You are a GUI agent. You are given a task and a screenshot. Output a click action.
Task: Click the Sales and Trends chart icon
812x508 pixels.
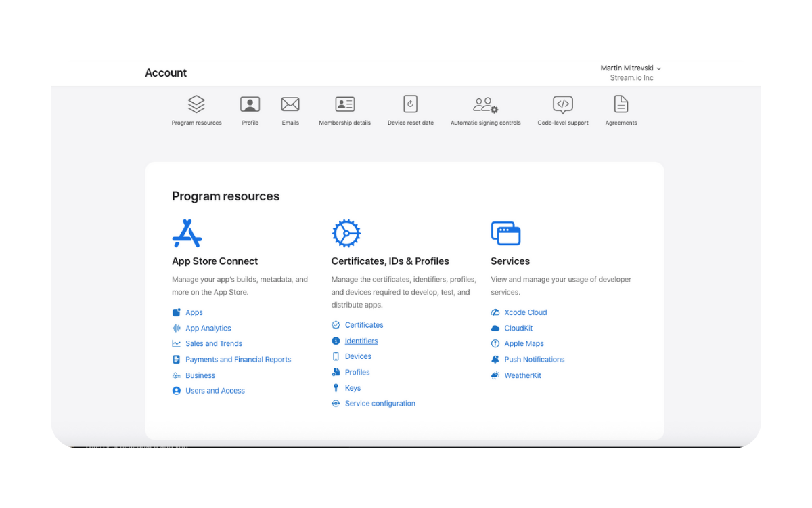coord(177,344)
